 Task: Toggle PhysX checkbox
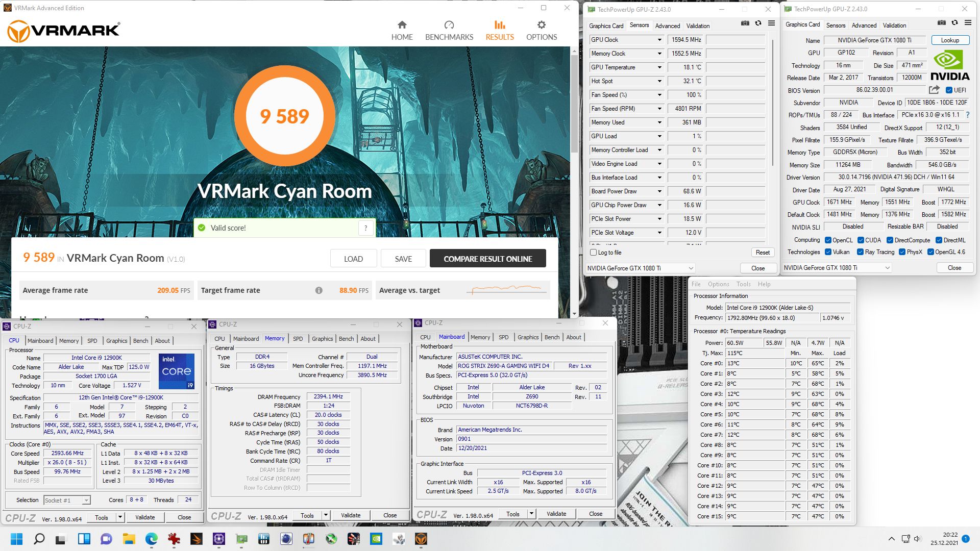pos(902,252)
